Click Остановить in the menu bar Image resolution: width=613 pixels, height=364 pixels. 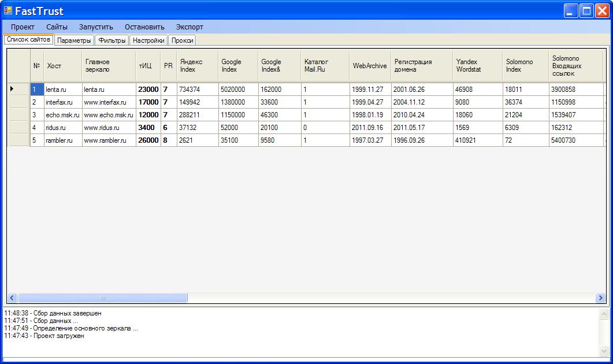coord(144,27)
